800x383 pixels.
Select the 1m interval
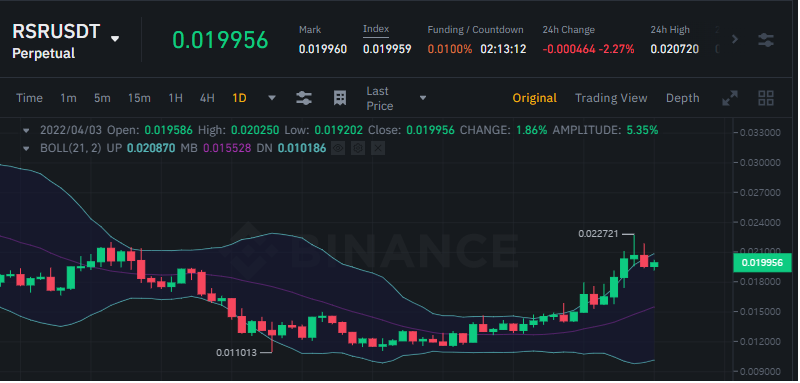click(68, 98)
